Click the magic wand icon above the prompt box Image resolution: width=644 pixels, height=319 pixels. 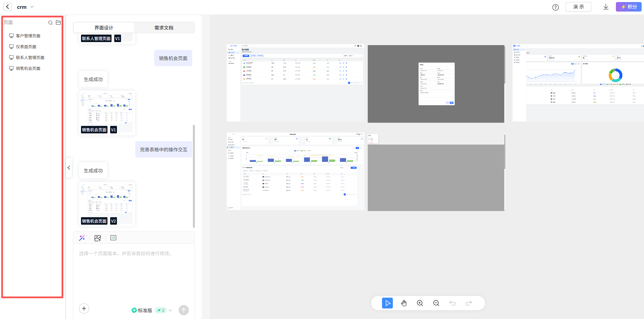tap(82, 238)
